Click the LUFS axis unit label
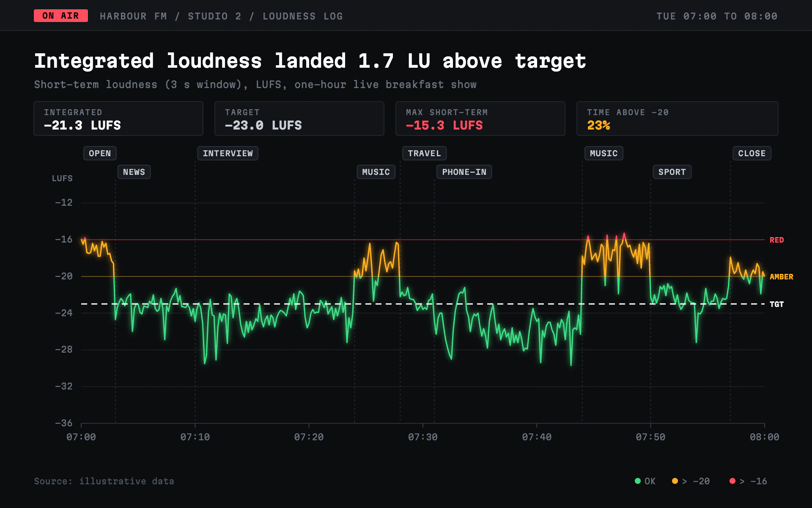Image resolution: width=812 pixels, height=508 pixels. pos(62,178)
